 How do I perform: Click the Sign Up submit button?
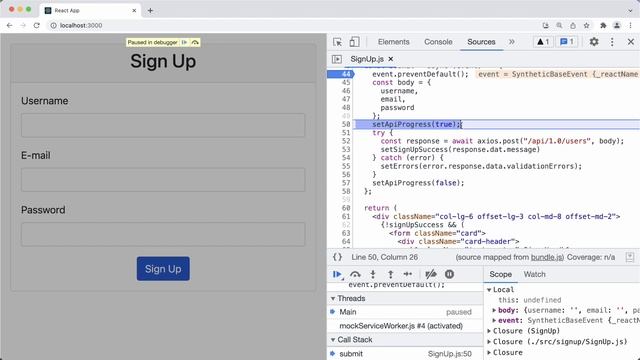[163, 269]
